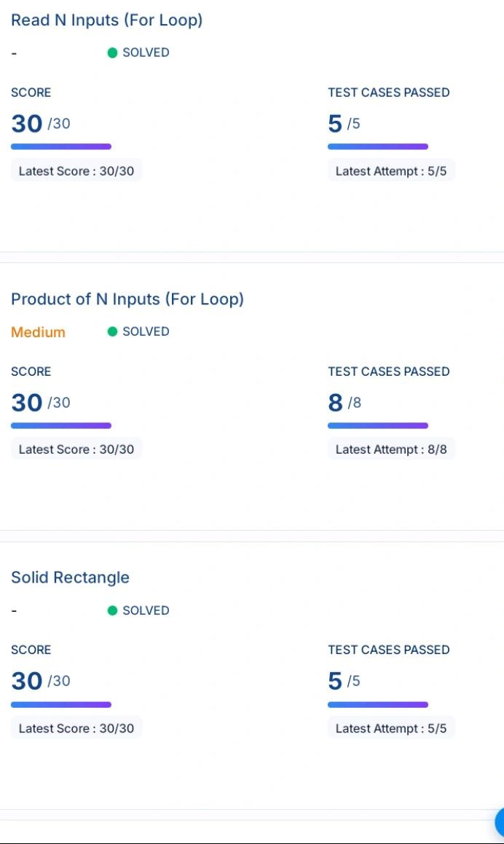Click the Medium difficulty label
Screen dimensions: 504x844
click(38, 332)
